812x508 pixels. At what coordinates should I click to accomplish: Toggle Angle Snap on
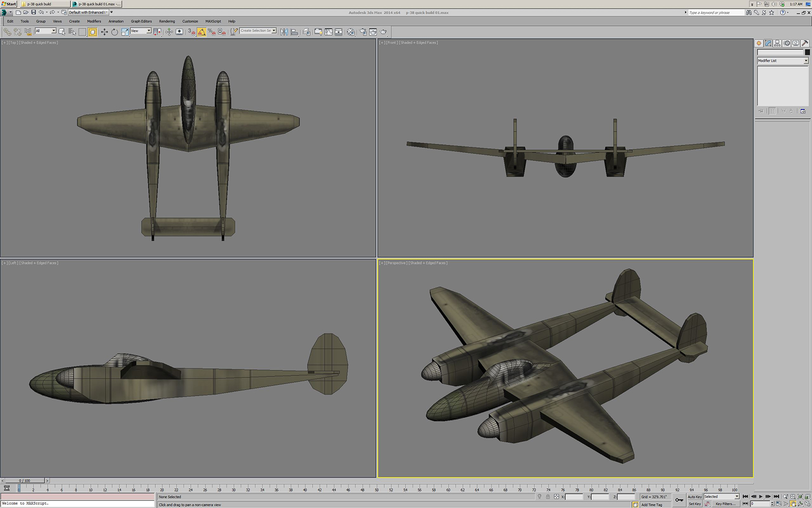coord(201,31)
